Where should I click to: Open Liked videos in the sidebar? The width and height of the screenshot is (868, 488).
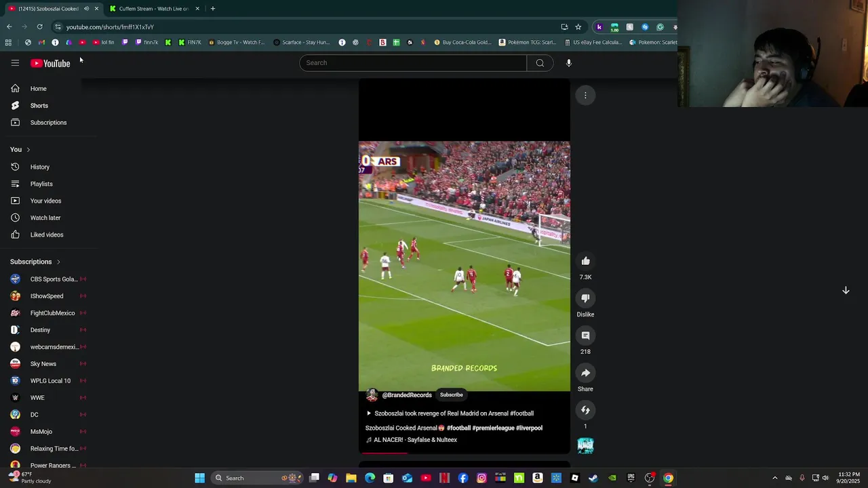[47, 235]
